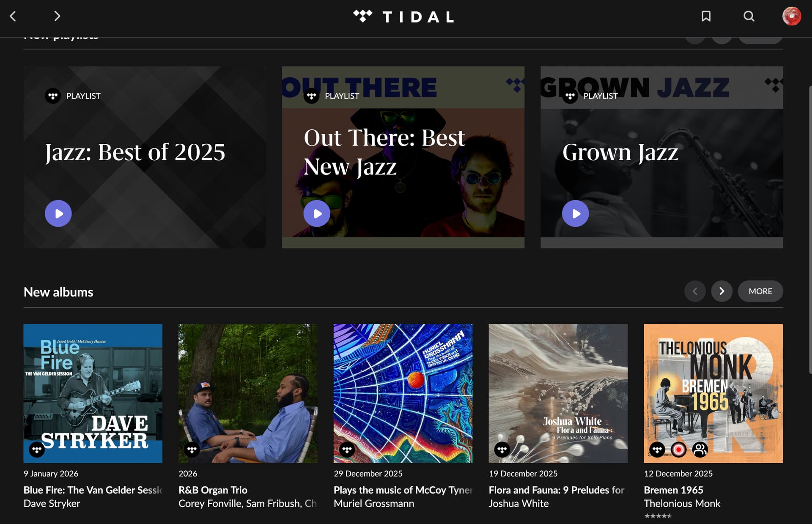Click the red record badge on Bremen 1965
The height and width of the screenshot is (524, 812).
click(x=679, y=450)
